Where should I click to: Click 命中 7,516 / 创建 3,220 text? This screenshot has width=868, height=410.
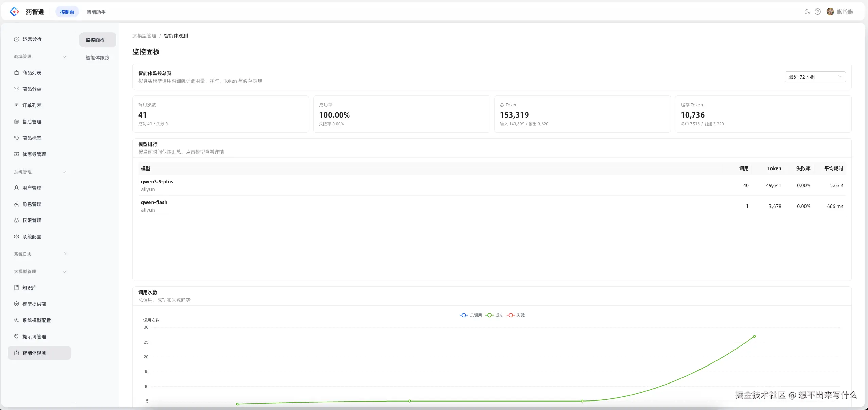(702, 124)
